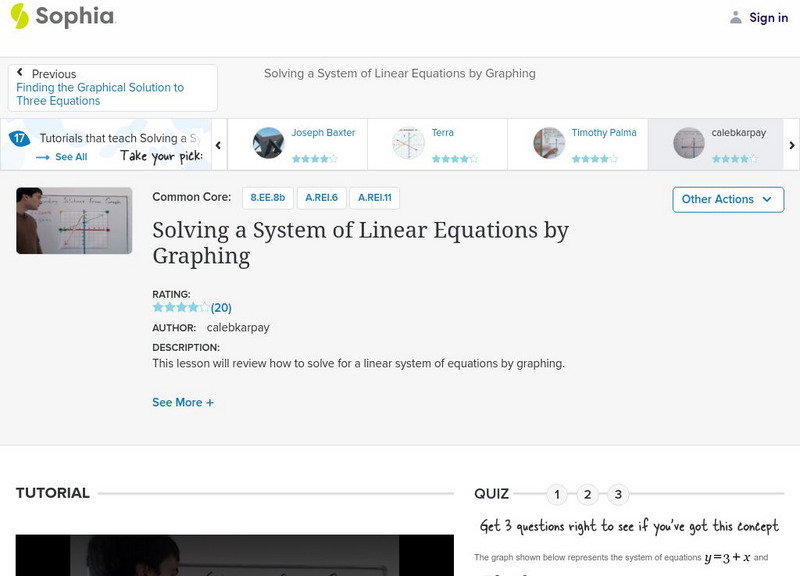
Task: Open the Other Actions dropdown
Action: tap(727, 199)
